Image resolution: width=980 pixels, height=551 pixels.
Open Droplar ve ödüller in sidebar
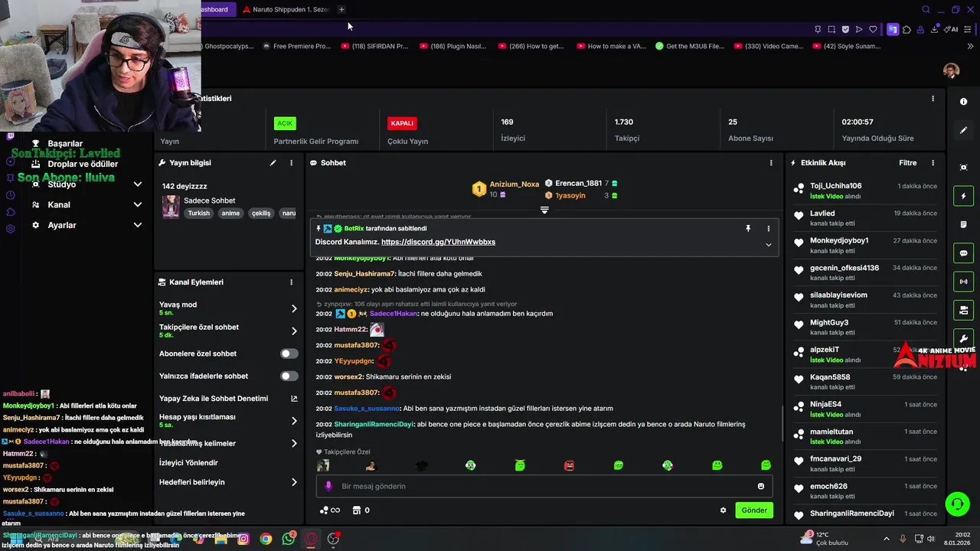83,164
